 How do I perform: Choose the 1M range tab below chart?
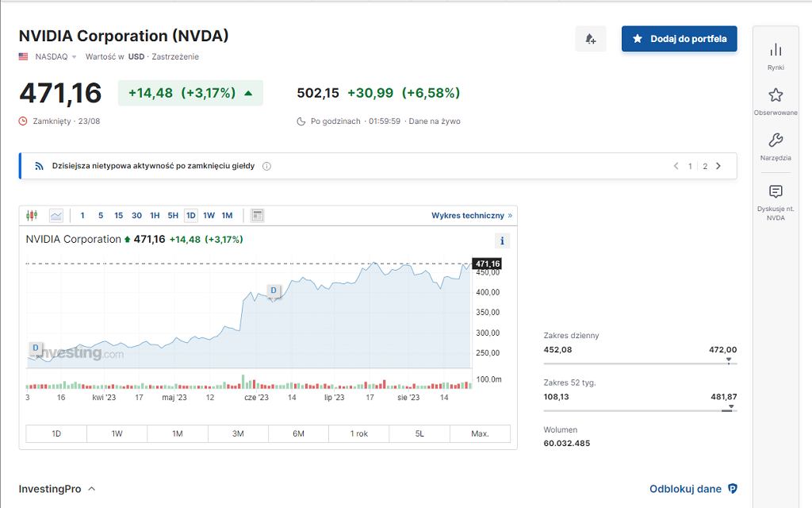tap(178, 433)
